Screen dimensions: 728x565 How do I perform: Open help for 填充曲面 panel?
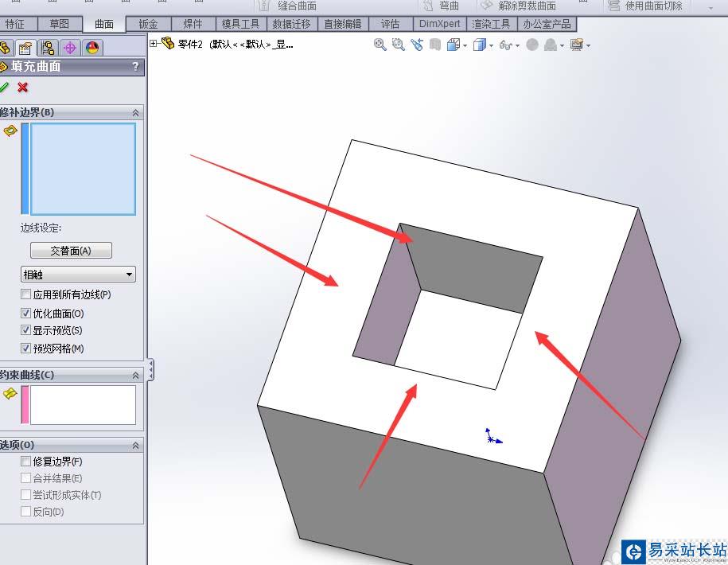click(x=135, y=66)
